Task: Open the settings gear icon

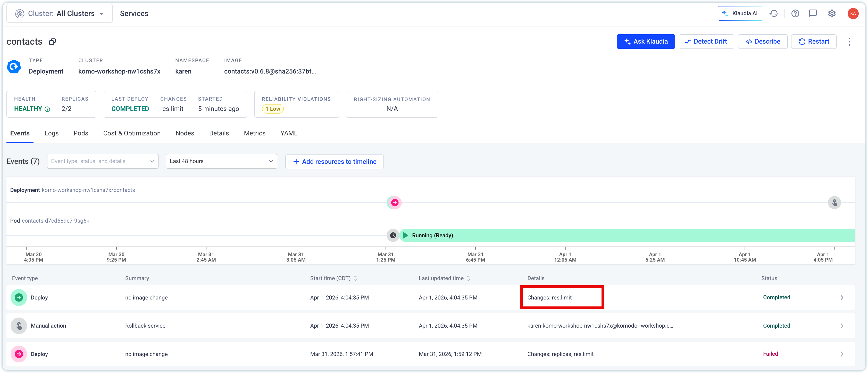Action: pyautogui.click(x=832, y=13)
